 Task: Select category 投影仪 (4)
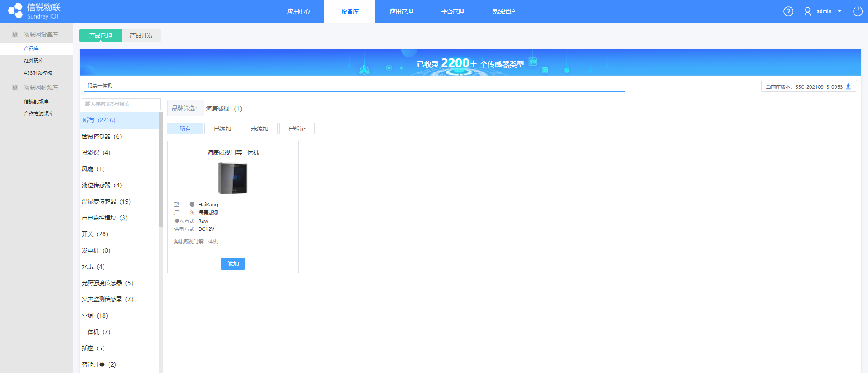119,153
